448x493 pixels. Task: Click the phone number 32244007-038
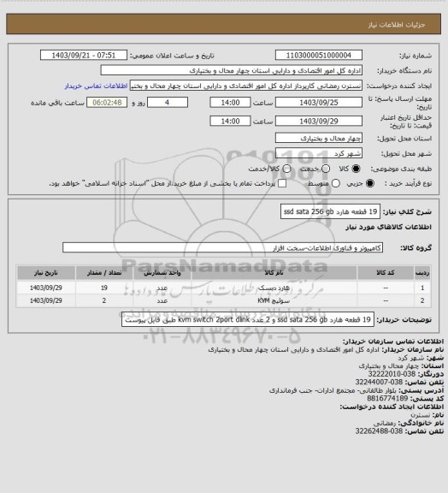379,383
